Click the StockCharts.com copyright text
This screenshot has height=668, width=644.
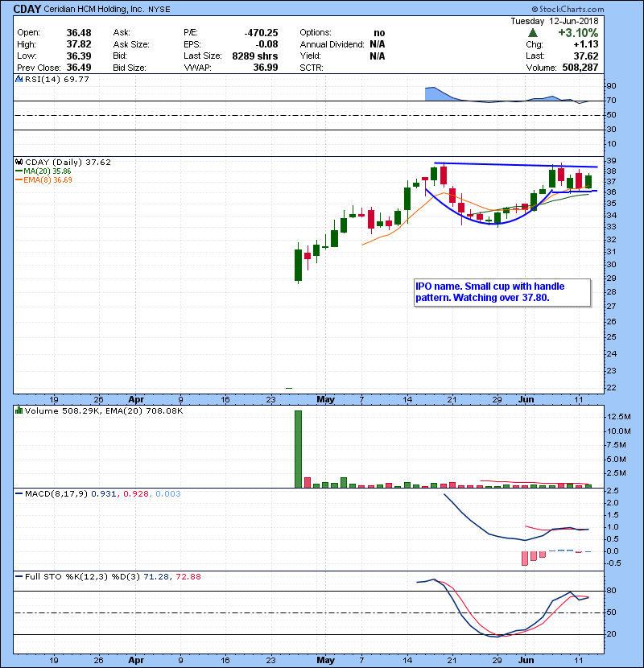tap(568, 9)
